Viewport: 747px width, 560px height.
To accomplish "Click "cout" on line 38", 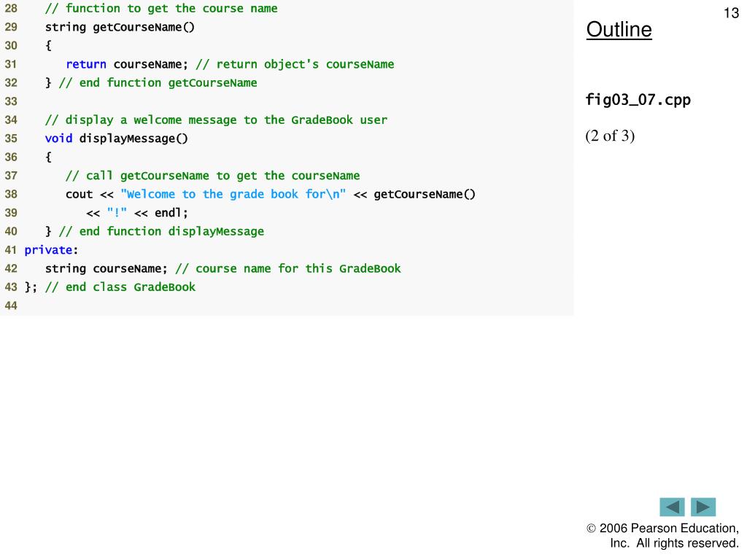I will 79,194.
